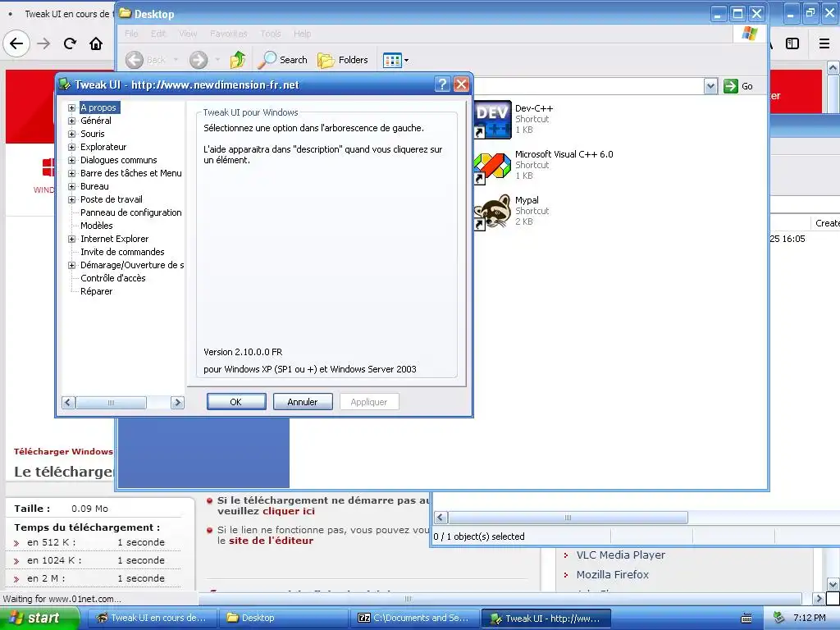The height and width of the screenshot is (630, 840).
Task: Switch to 7-Zip C:\Documents taskbar item
Action: tap(414, 618)
